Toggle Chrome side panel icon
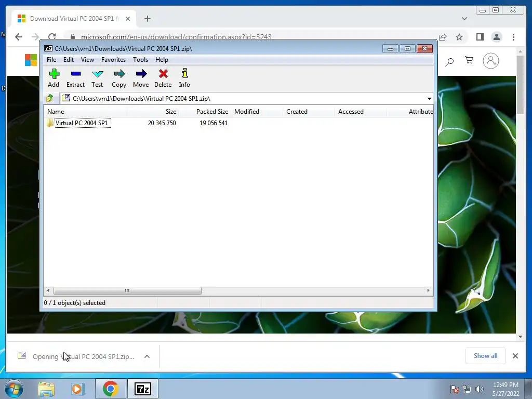532x399 pixels. tap(480, 37)
